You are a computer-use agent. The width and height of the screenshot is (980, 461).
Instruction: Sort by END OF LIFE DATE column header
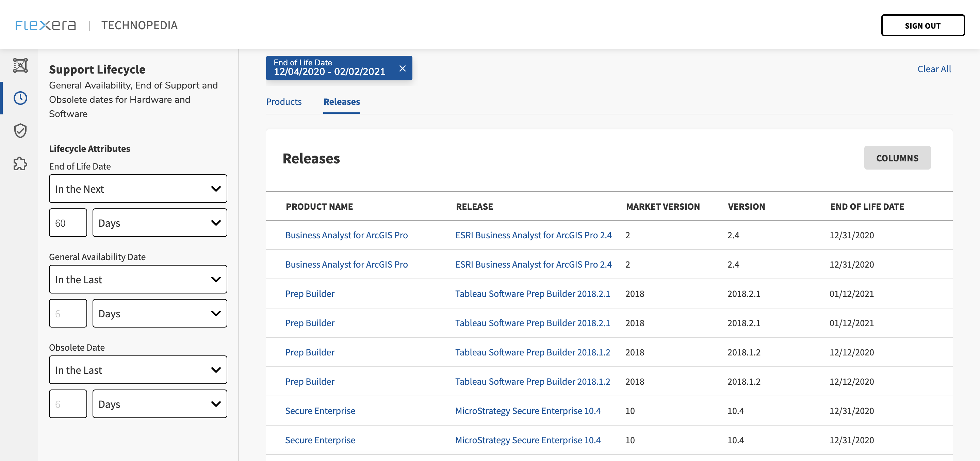pos(867,206)
